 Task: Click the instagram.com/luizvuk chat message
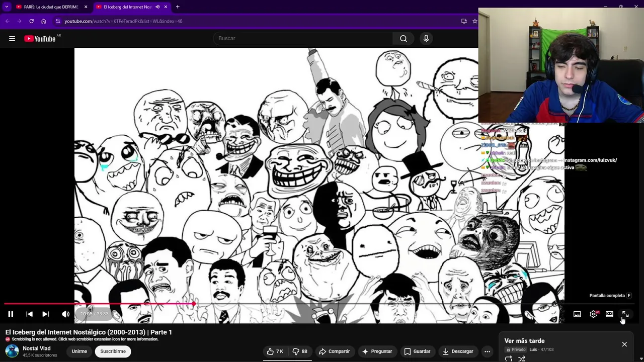pyautogui.click(x=548, y=160)
